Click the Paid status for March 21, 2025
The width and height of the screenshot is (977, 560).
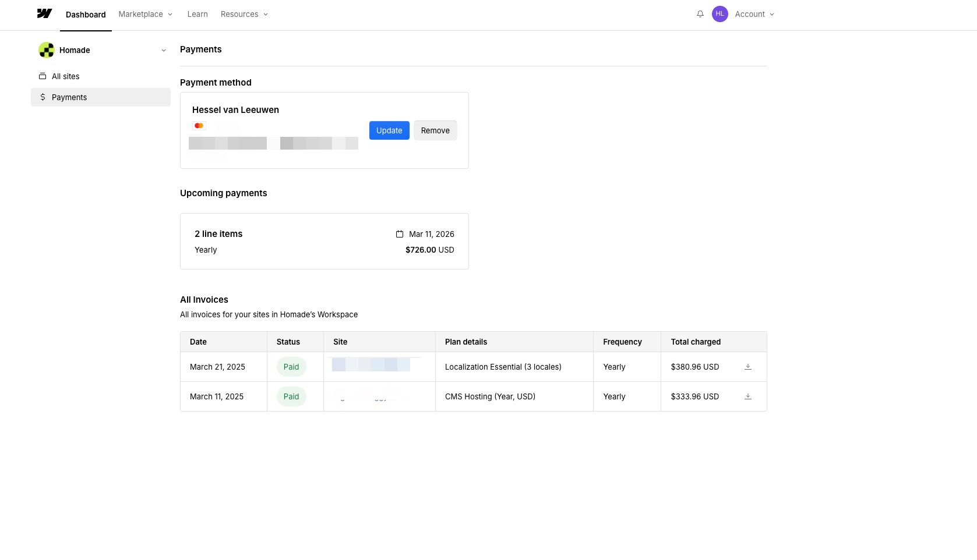(x=291, y=367)
